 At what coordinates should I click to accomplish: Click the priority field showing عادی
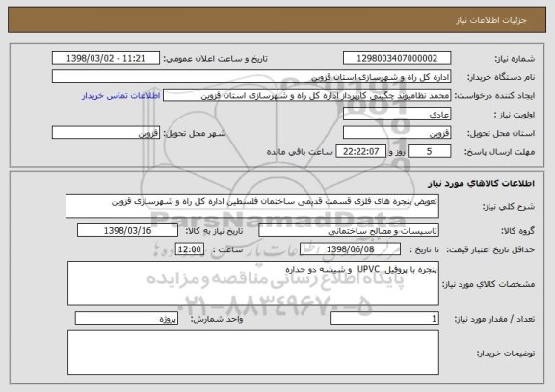(x=397, y=115)
